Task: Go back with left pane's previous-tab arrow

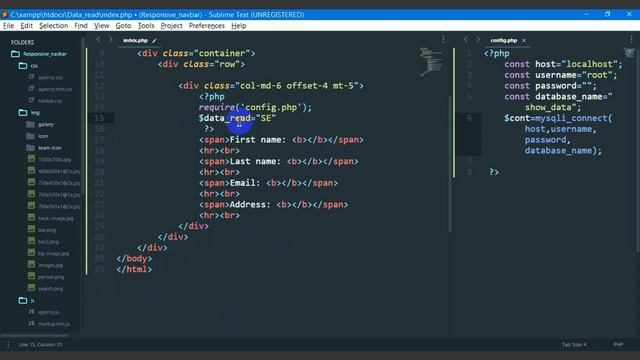Action: tap(98, 40)
